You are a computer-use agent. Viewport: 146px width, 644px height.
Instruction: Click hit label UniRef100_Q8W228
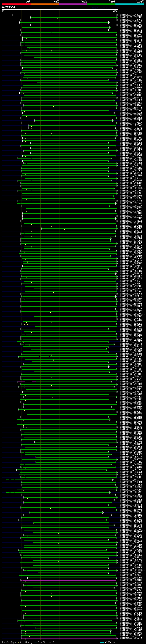click(x=131, y=366)
